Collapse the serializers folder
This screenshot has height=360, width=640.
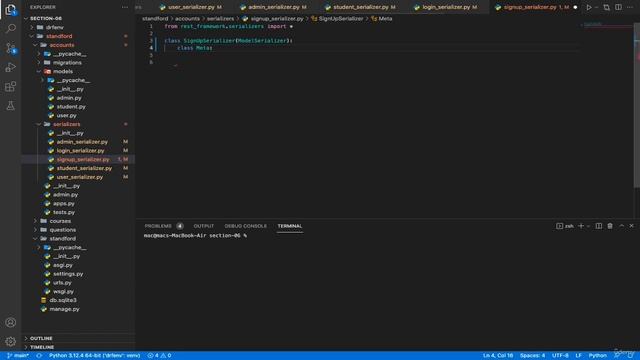(x=78, y=124)
